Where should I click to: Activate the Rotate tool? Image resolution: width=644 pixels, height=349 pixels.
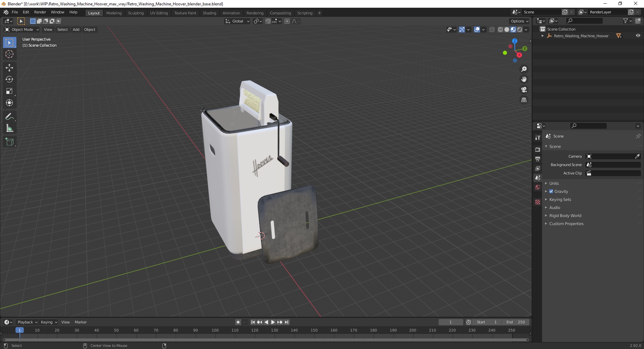tap(9, 80)
